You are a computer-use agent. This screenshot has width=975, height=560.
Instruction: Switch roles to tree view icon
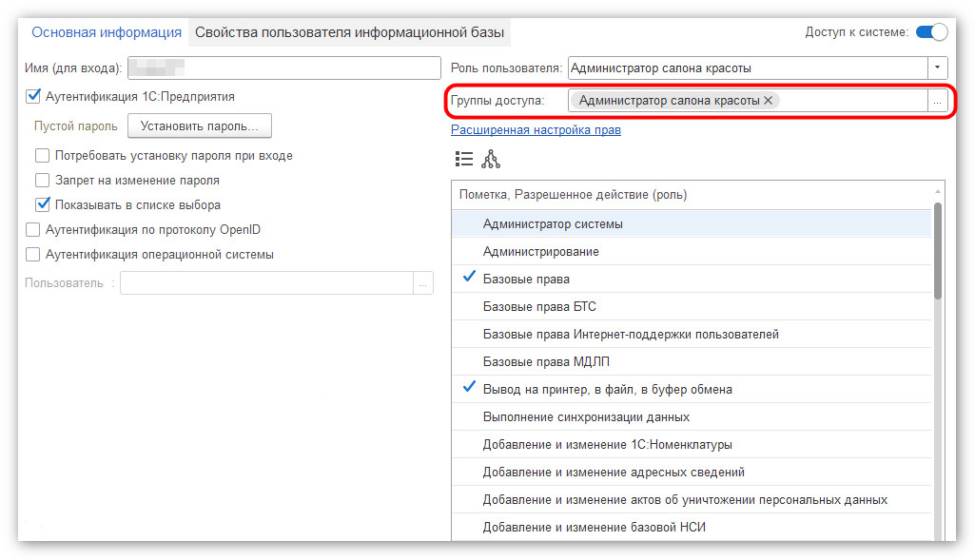point(491,159)
